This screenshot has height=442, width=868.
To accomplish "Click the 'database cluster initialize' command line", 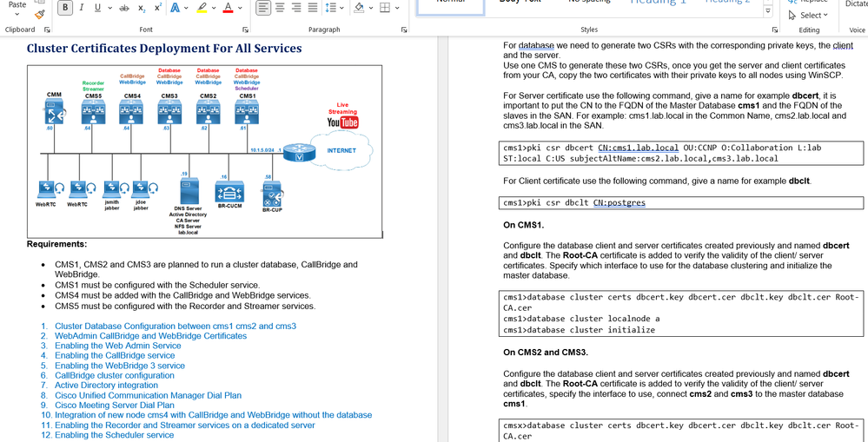I will tap(579, 330).
